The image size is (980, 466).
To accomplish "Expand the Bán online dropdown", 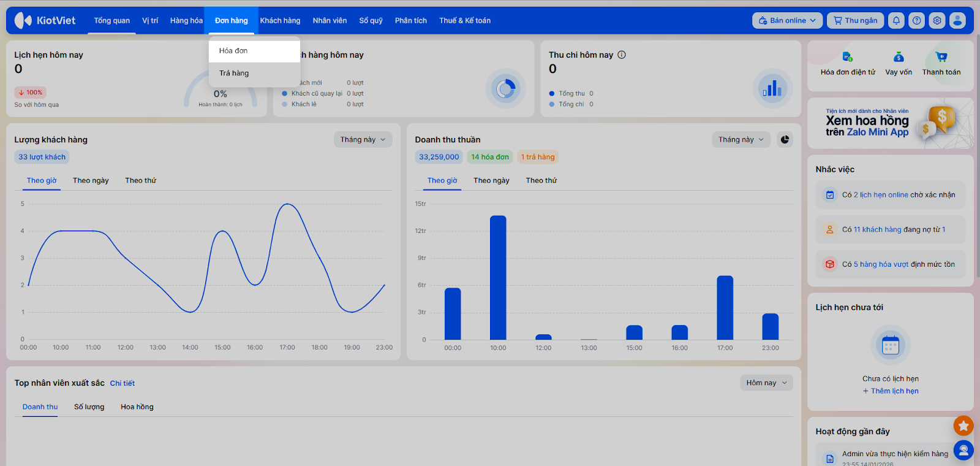I will pos(787,20).
